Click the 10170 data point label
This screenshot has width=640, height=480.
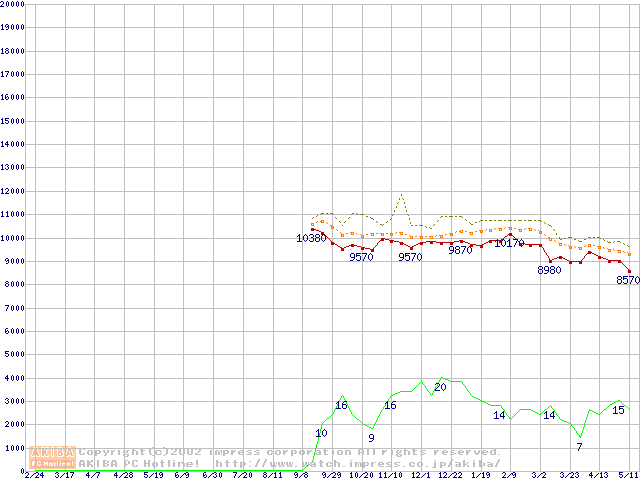click(509, 243)
